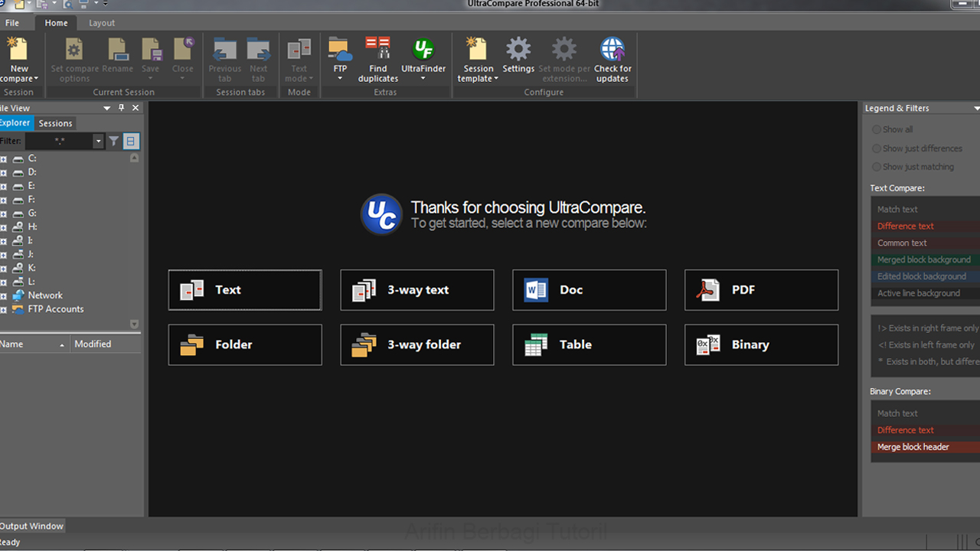Start a 3-way text compare
Image resolution: width=980 pixels, height=551 pixels.
[417, 290]
